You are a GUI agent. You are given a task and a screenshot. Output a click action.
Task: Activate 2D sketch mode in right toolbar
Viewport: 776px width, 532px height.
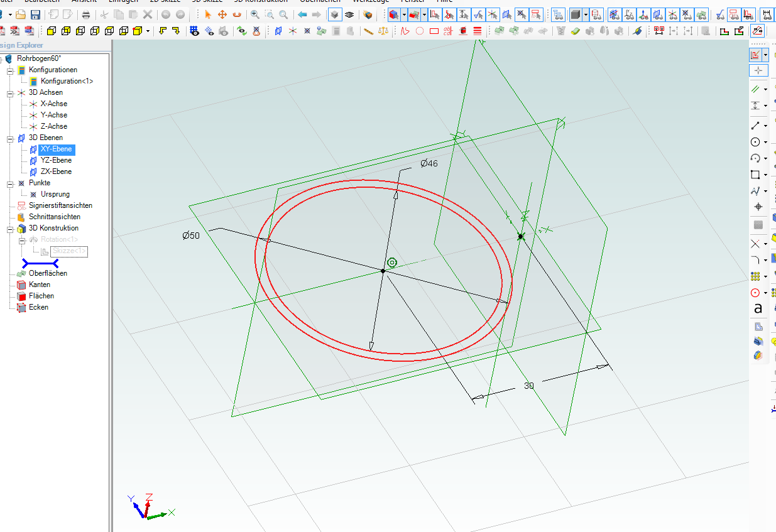[x=755, y=55]
